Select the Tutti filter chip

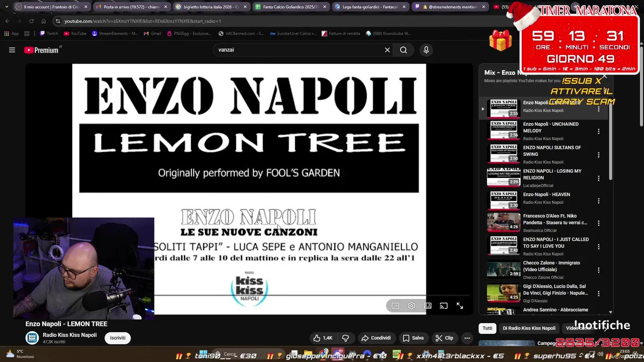click(x=488, y=328)
